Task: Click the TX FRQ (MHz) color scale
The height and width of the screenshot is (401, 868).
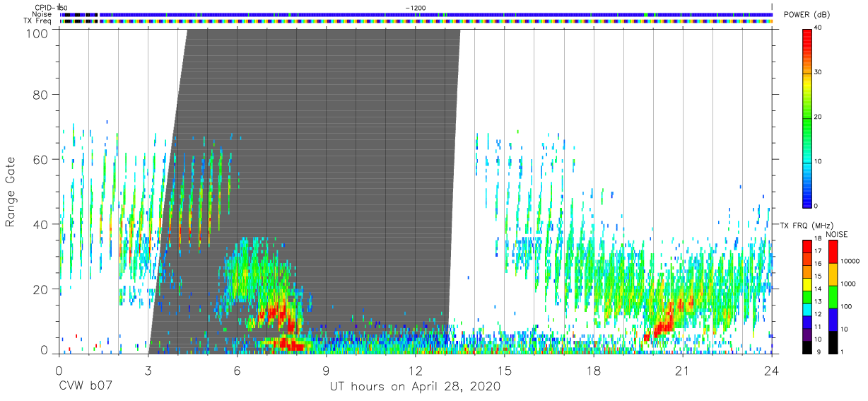Action: coord(807,296)
